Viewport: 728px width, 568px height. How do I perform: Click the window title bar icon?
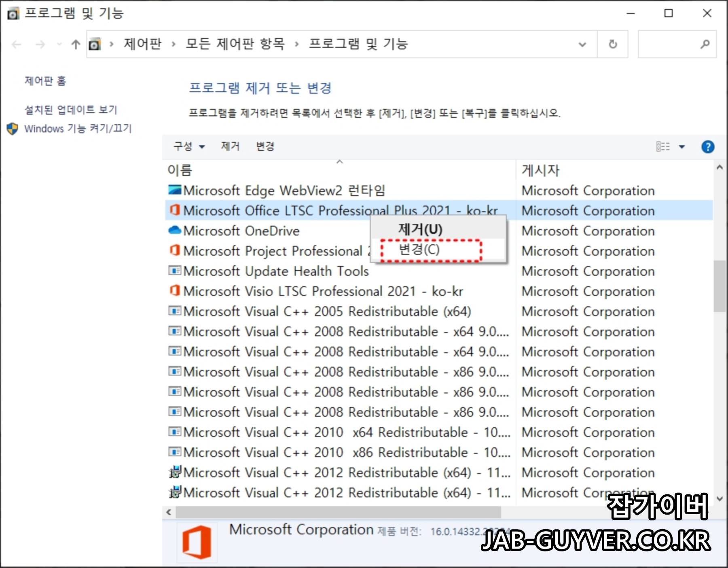tap(13, 14)
